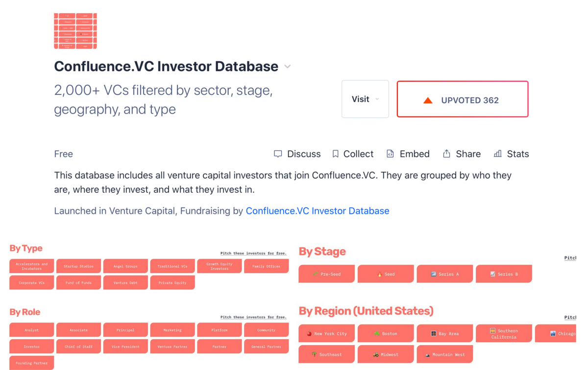This screenshot has height=370, width=588.
Task: Open the Stats bar chart icon
Action: click(498, 154)
